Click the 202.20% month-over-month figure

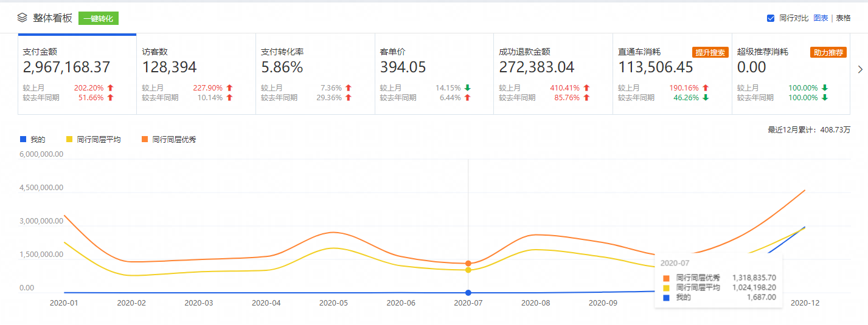(x=89, y=88)
